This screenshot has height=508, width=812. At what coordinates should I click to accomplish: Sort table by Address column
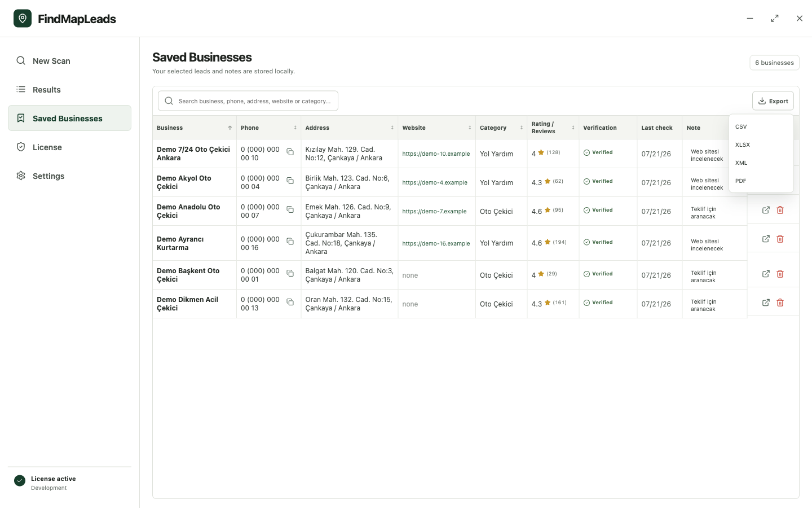point(349,128)
